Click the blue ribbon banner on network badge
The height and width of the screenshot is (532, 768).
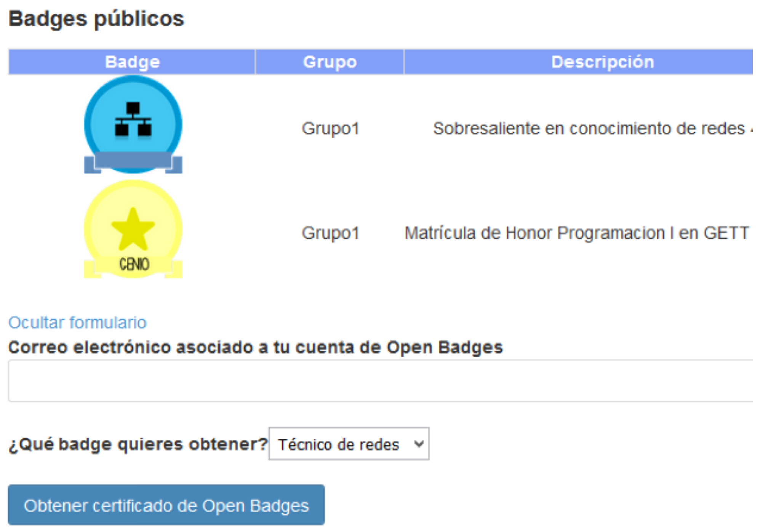coord(133,160)
